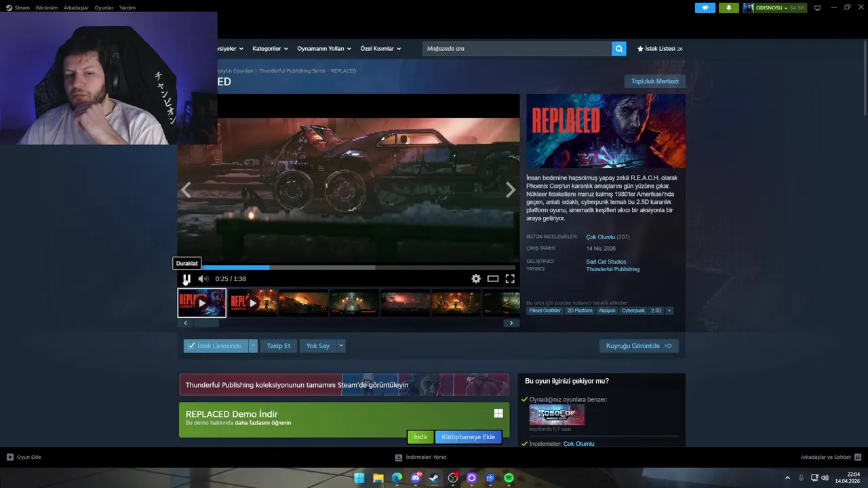Open İndirmeleri Yönet download icon

pos(399,457)
